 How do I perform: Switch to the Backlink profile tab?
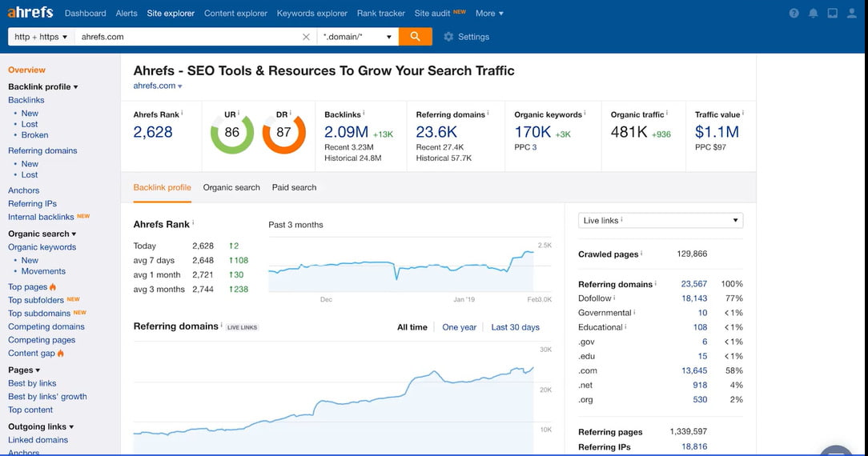pos(163,187)
